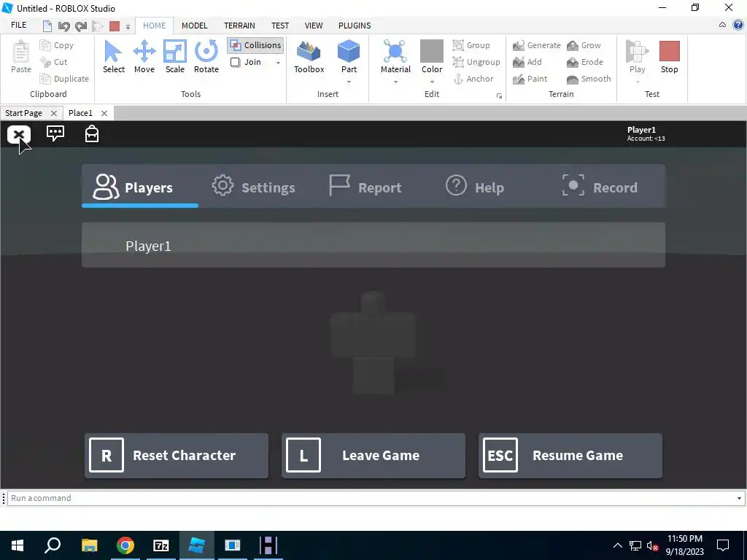
Task: Activate the Rotate tool
Action: [206, 57]
